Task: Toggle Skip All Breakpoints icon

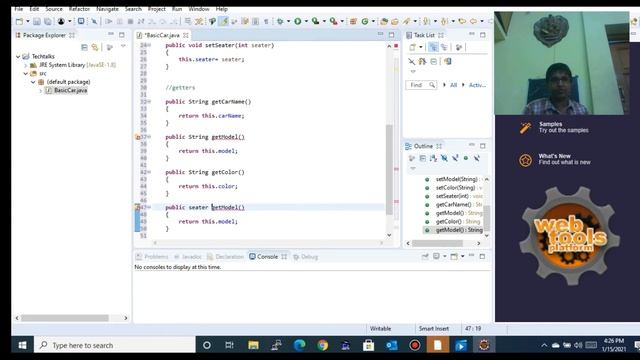Action: pyautogui.click(x=94, y=21)
